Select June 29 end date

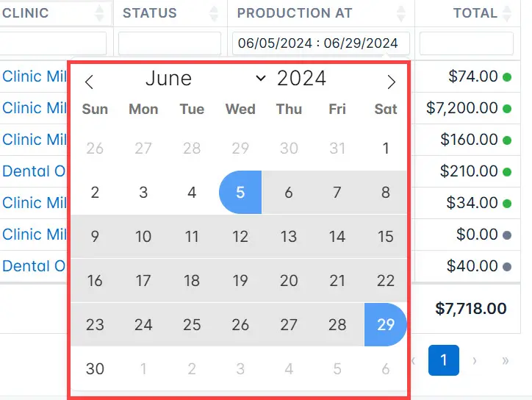coord(386,324)
